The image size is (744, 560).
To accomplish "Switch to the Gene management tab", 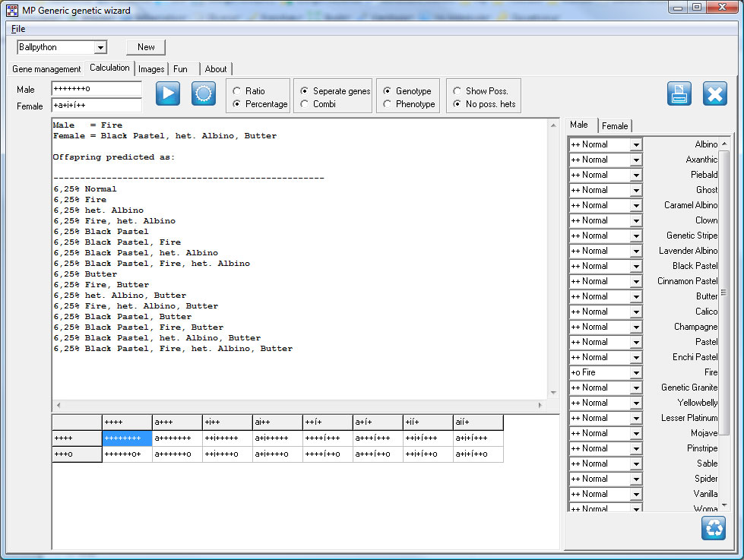I will [46, 69].
